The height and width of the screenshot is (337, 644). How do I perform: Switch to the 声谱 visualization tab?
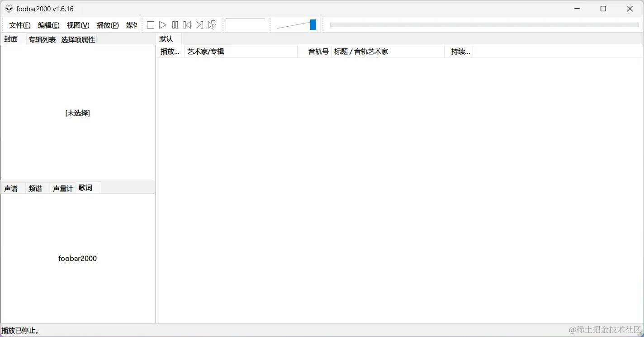pos(11,188)
